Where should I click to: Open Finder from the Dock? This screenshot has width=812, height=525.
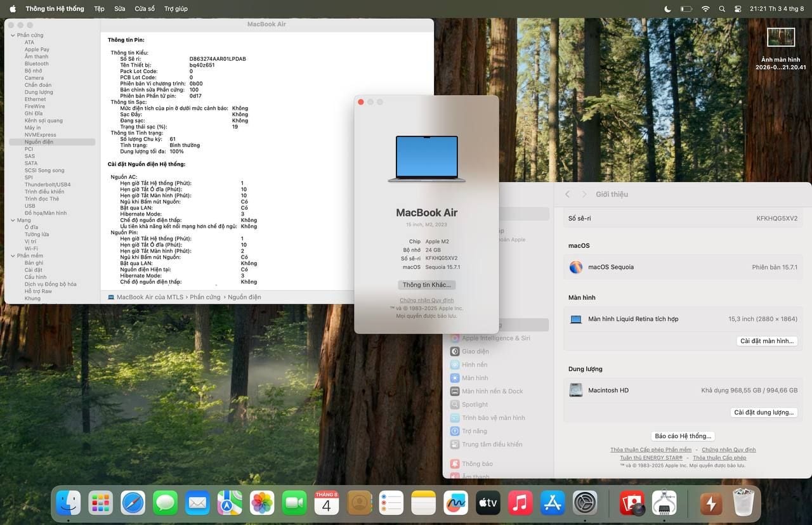(x=69, y=503)
